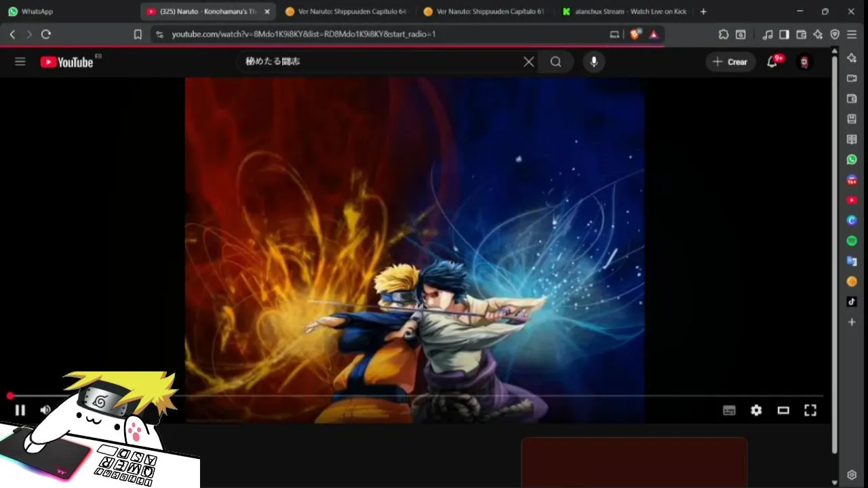This screenshot has height=488, width=868.
Task: Open the YouTube shortcut in sidebar
Action: click(x=852, y=200)
